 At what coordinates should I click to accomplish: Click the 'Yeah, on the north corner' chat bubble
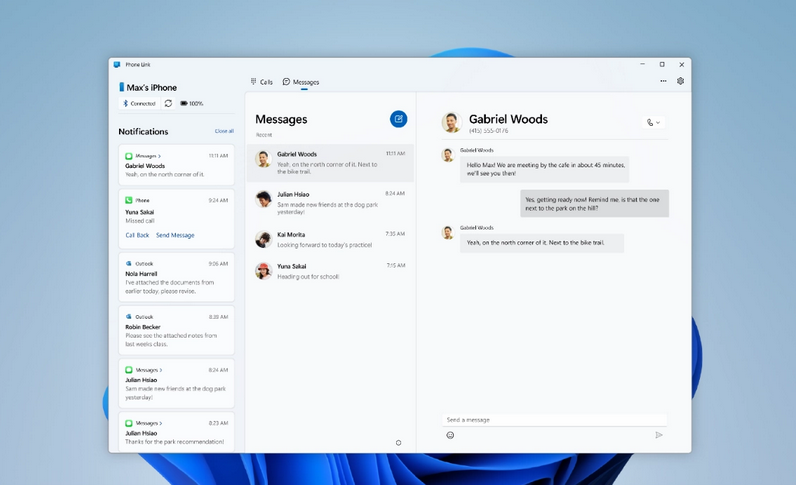[x=542, y=243]
